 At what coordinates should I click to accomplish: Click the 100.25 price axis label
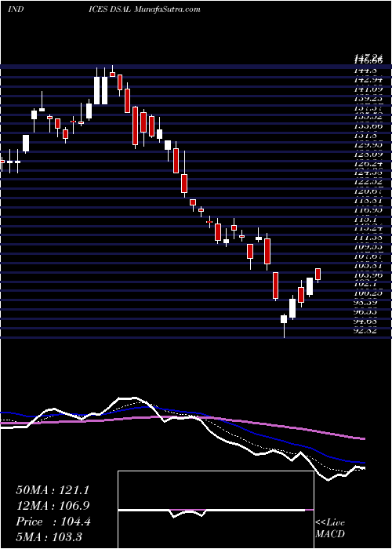(368, 293)
